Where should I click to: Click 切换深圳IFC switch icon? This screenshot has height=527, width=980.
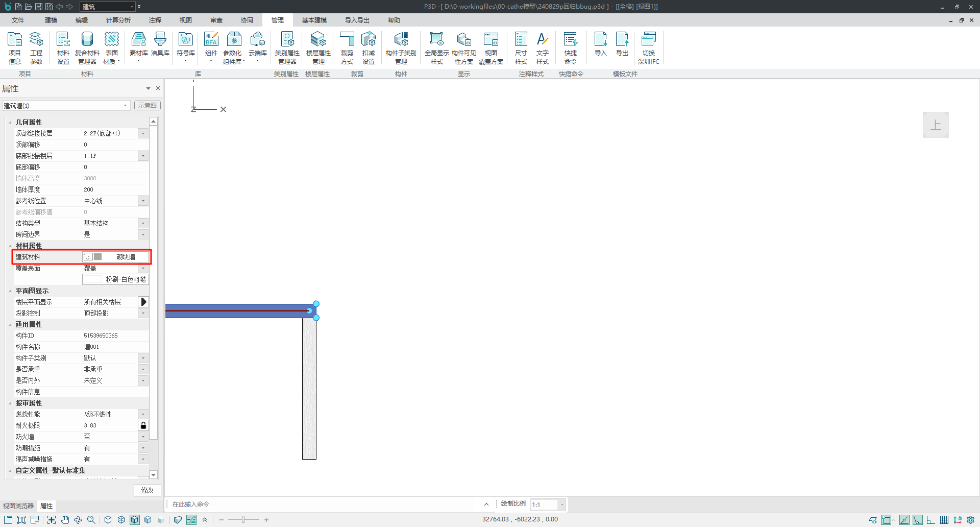pyautogui.click(x=648, y=47)
